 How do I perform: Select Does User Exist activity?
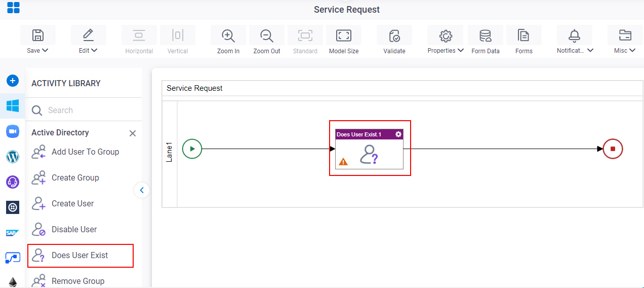point(80,256)
